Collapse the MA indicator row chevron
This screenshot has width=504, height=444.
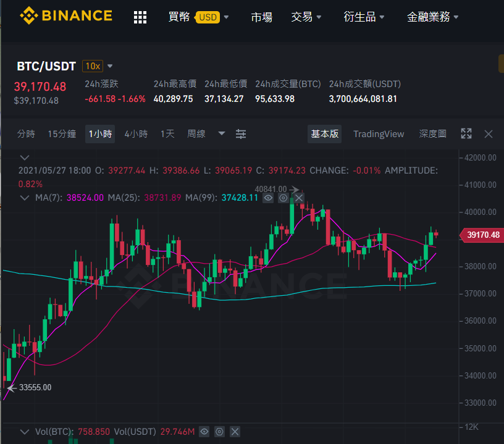pos(25,198)
